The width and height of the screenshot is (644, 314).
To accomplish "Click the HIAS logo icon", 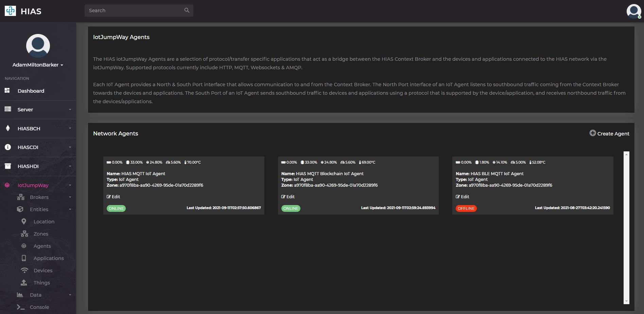I will click(10, 11).
